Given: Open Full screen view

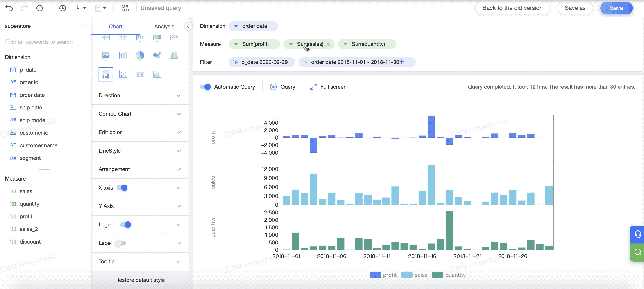Looking at the screenshot, I should 328,87.
